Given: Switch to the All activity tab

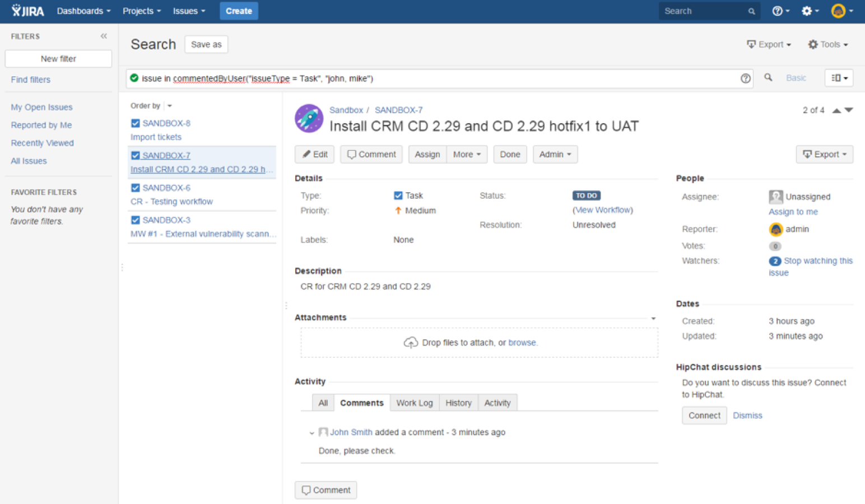Looking at the screenshot, I should coord(323,403).
